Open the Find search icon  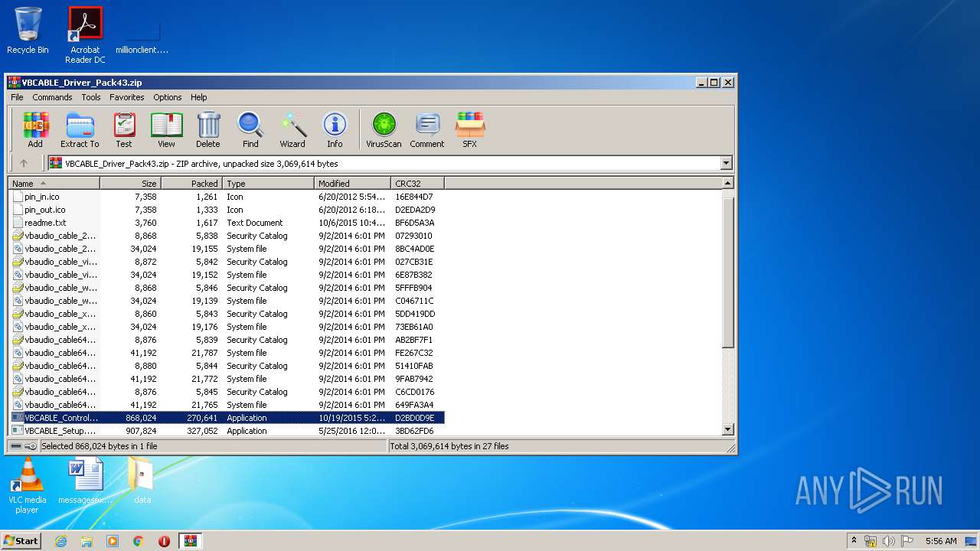point(250,129)
